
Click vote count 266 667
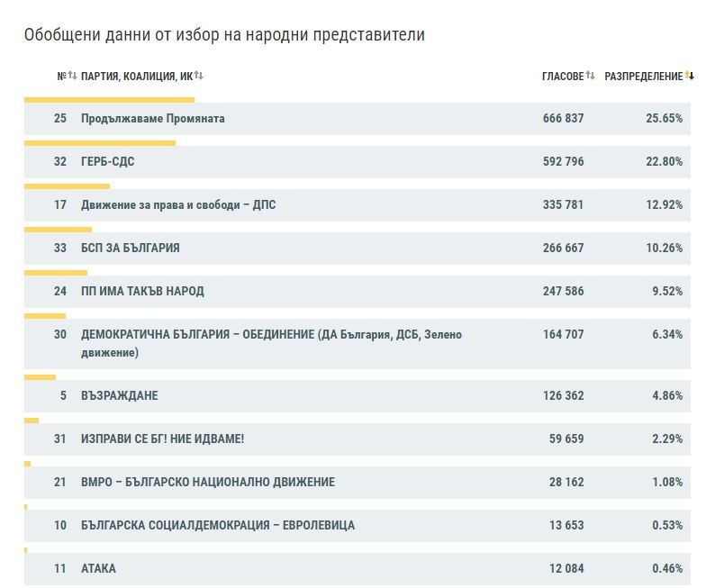point(564,249)
